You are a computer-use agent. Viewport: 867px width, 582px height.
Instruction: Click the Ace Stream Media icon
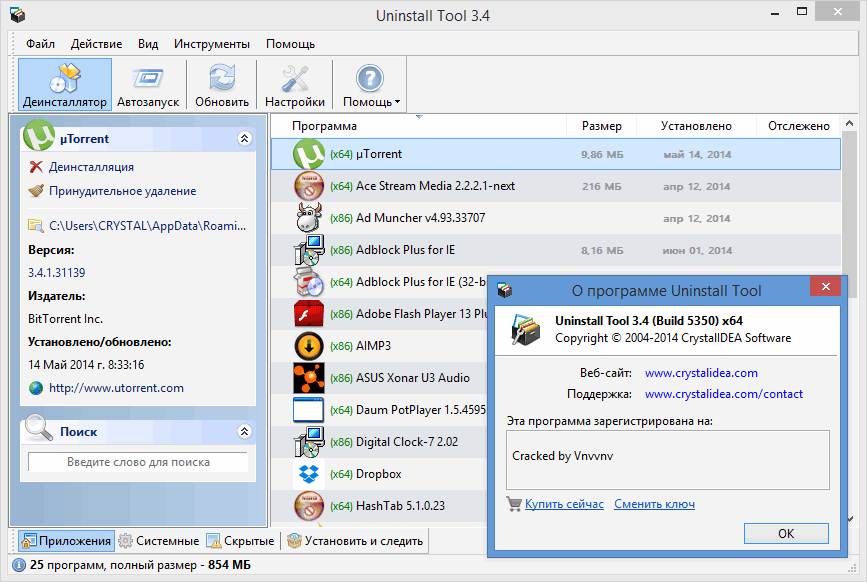[x=309, y=186]
